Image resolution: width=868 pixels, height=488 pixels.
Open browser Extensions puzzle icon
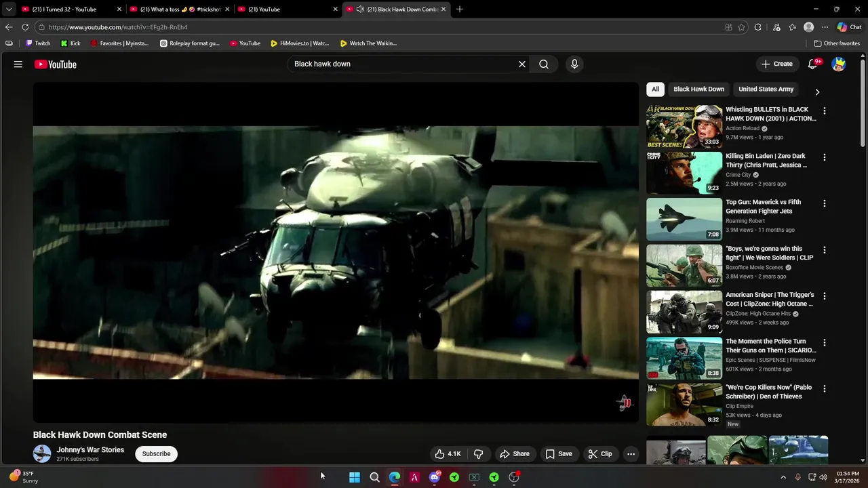coord(758,27)
